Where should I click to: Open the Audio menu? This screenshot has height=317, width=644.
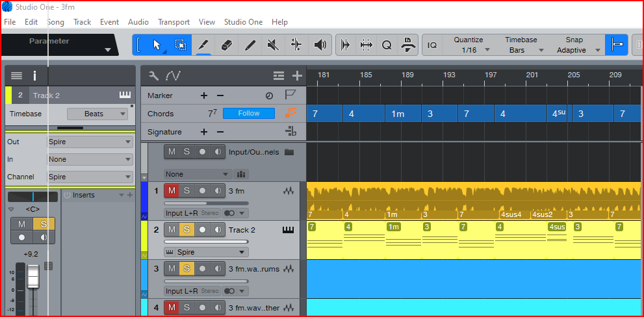[138, 22]
